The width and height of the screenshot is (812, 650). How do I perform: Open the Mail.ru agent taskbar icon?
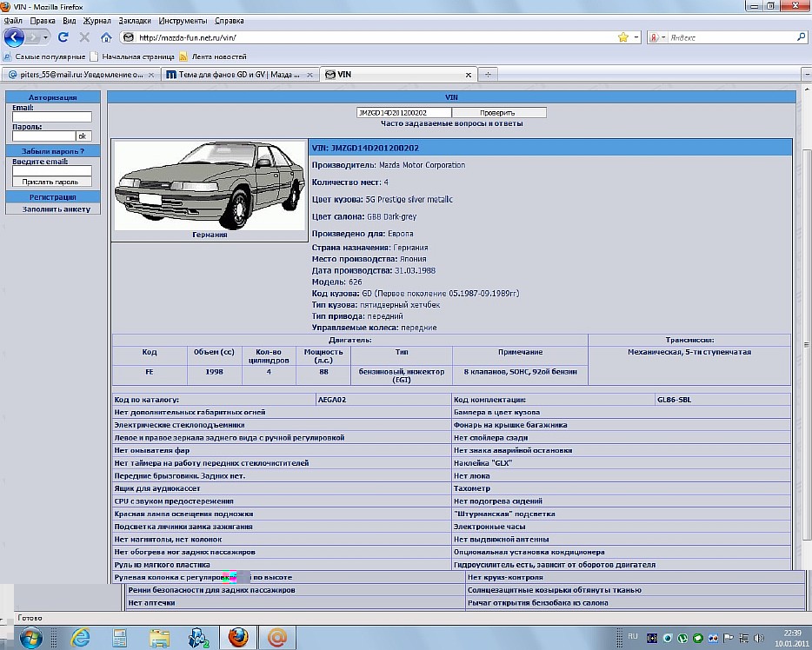click(277, 637)
